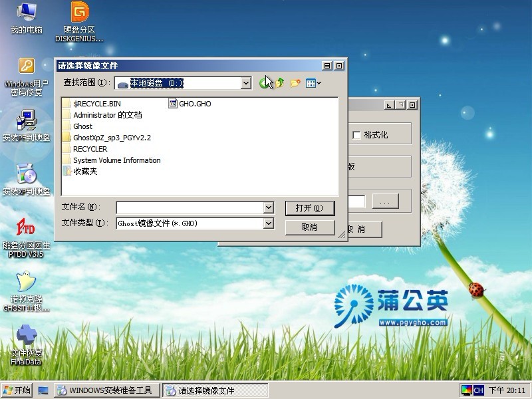532x399 pixels.
Task: Launch the Norton Ghost 11 clone icon
Action: (27, 291)
